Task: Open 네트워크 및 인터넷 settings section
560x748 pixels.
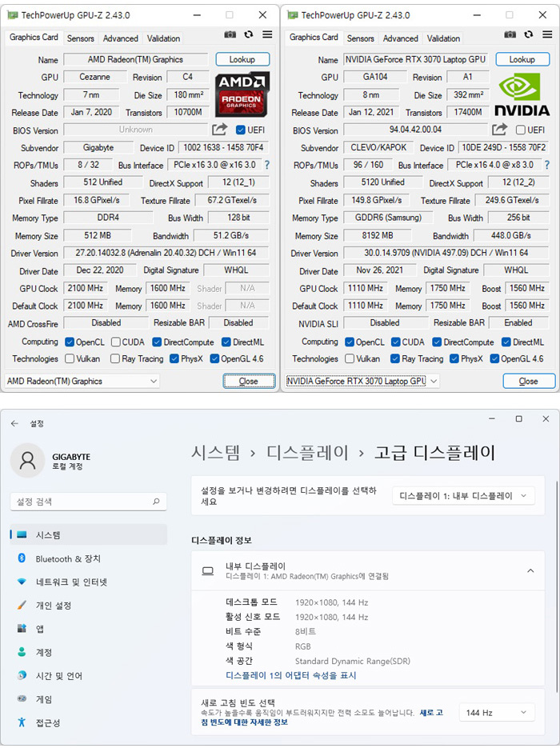Action: (x=89, y=582)
